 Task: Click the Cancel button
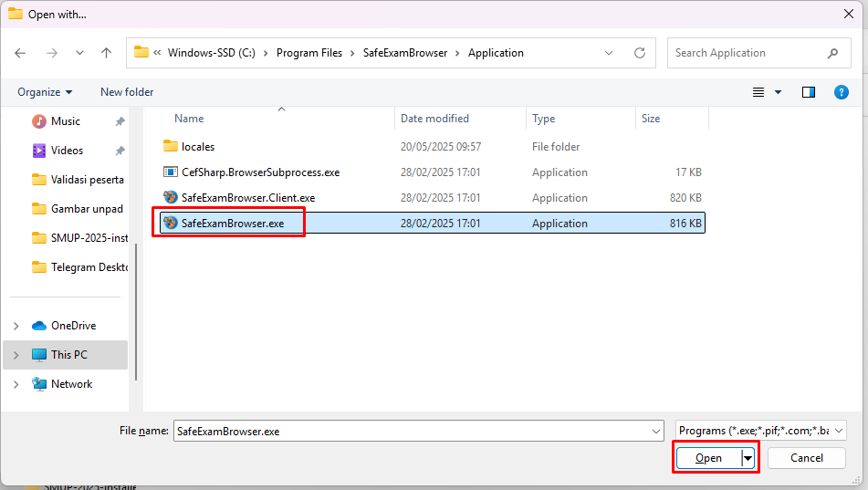pos(807,458)
